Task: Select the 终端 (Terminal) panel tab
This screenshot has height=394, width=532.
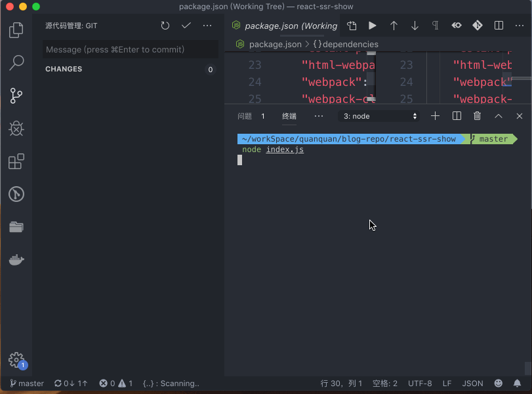Action: click(289, 116)
